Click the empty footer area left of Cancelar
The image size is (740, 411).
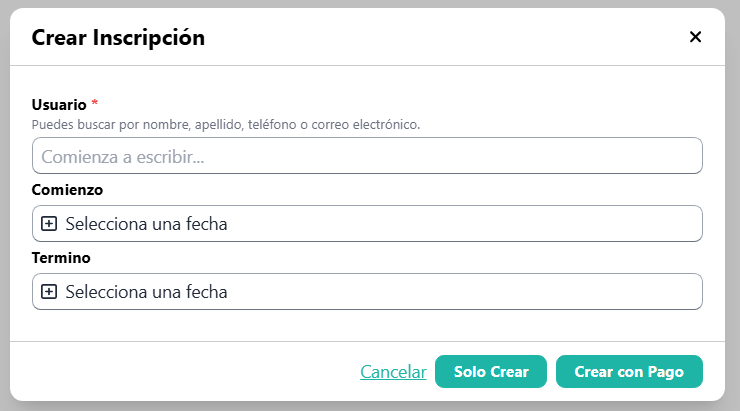pyautogui.click(x=180, y=372)
